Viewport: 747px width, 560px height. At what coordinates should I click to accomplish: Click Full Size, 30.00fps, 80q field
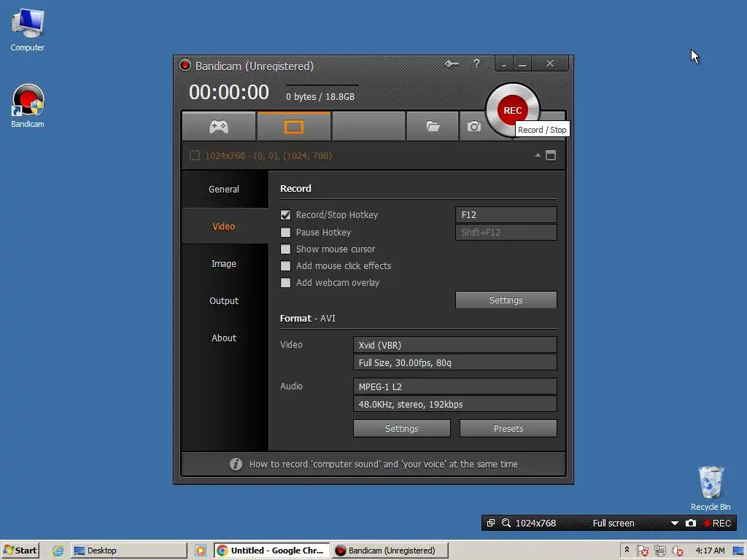pos(455,362)
